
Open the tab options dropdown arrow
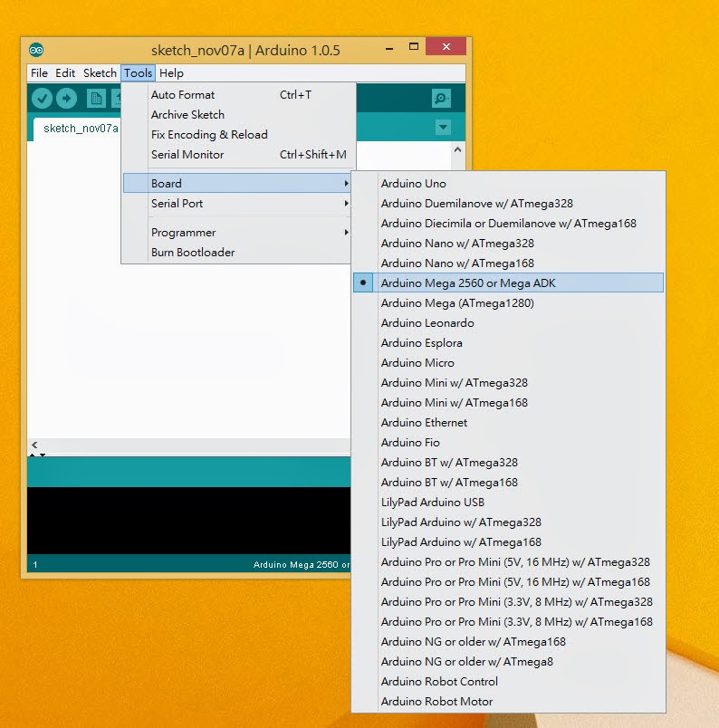pos(443,127)
